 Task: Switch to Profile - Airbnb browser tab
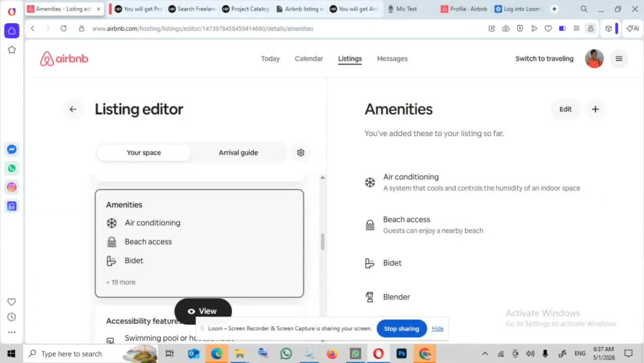pyautogui.click(x=464, y=8)
